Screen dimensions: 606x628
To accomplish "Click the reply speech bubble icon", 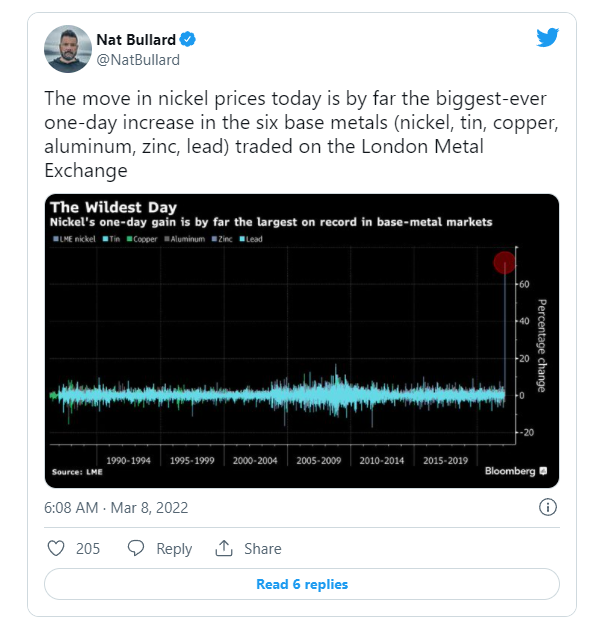I will pos(136,548).
